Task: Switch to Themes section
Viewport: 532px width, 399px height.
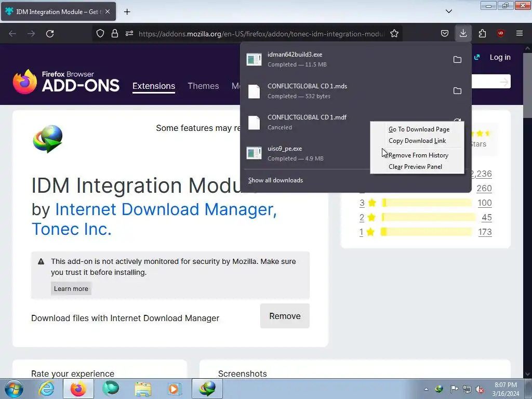Action: 203,86
